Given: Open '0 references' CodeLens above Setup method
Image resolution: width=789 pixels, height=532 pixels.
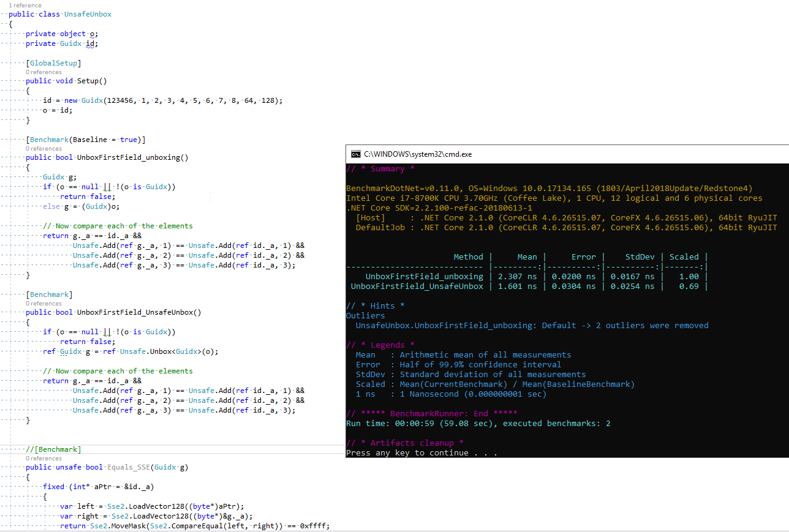Looking at the screenshot, I should (x=43, y=72).
